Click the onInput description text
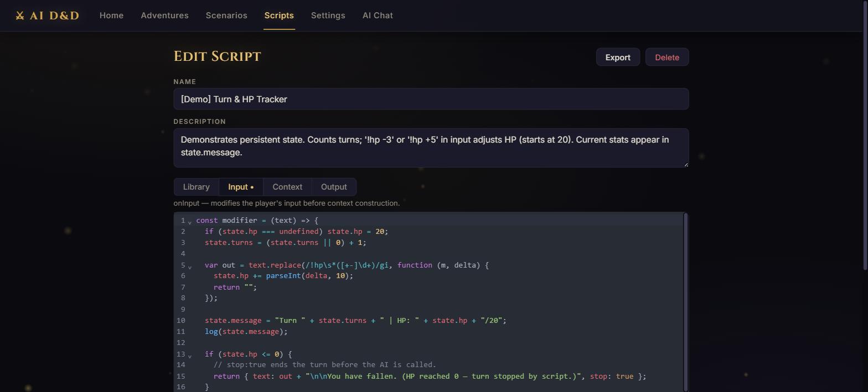This screenshot has width=868, height=392. click(287, 203)
